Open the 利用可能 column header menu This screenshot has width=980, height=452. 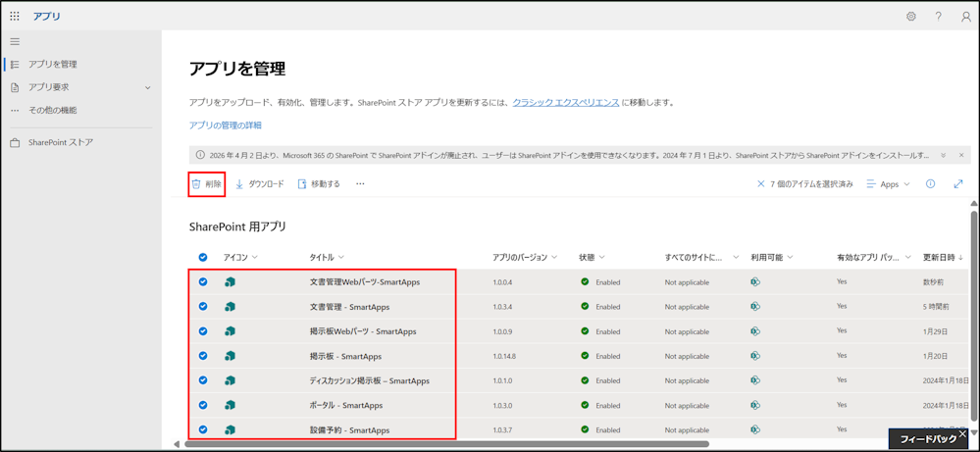point(772,257)
